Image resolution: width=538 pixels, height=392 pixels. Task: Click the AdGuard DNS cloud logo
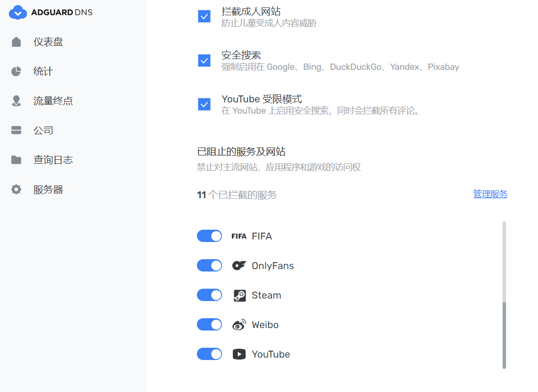point(18,13)
